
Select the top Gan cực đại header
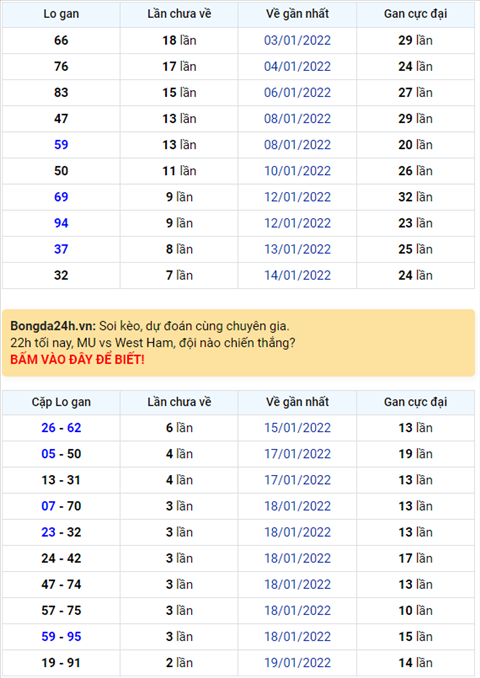pos(416,14)
